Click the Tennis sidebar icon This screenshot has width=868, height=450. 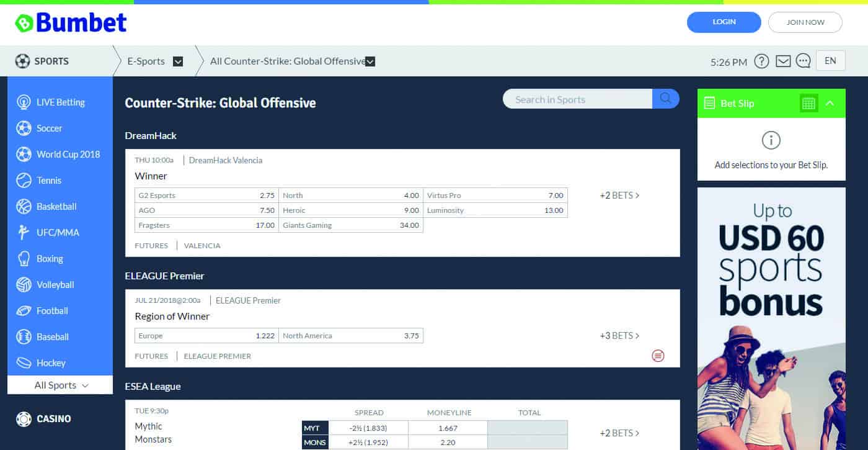[24, 181]
